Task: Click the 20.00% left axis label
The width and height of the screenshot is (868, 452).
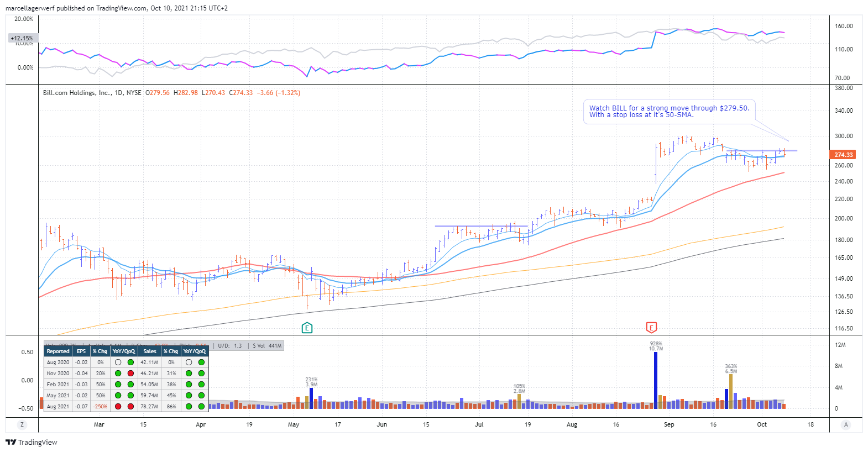Action: 24,19
